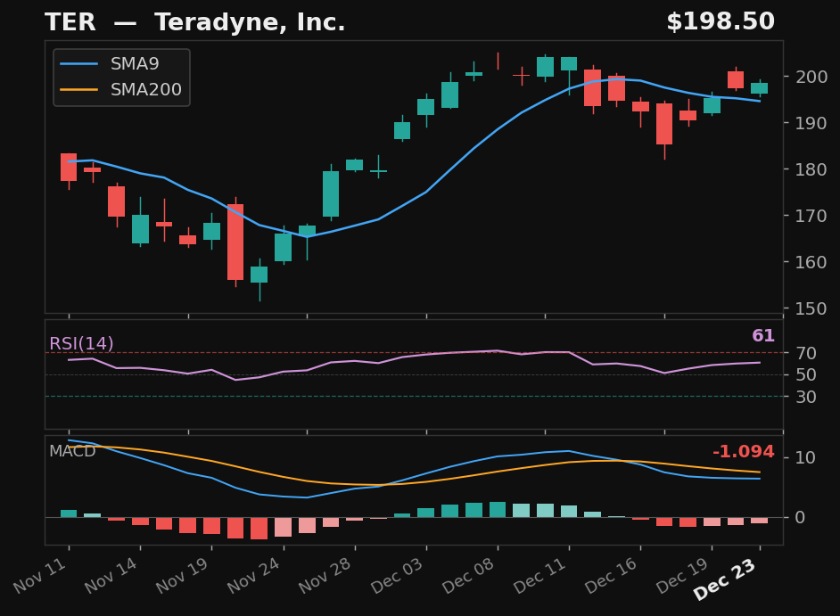Click the $198.50 price label
This screenshot has width=840, height=616.
(721, 22)
